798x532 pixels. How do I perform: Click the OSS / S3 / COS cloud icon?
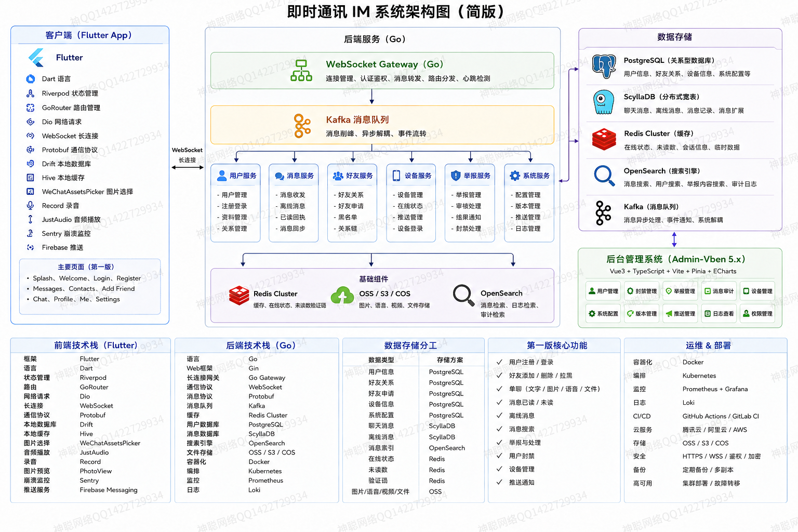342,295
